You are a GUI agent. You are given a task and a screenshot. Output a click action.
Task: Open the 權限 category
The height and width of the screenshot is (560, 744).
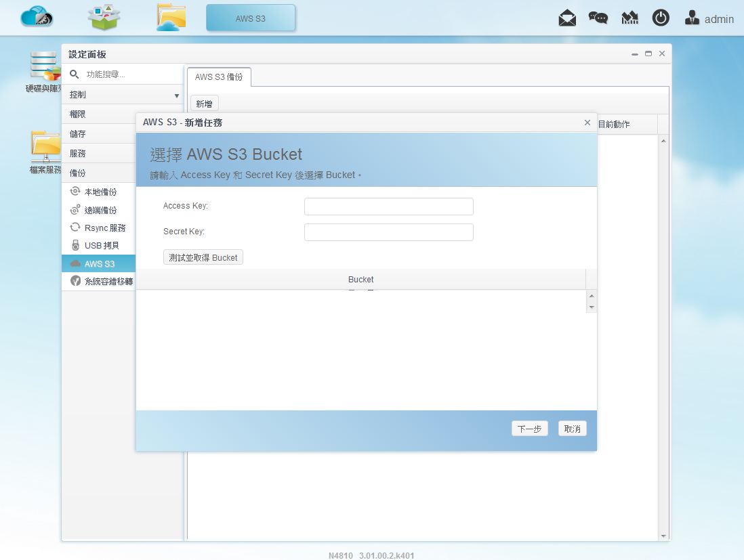99,114
